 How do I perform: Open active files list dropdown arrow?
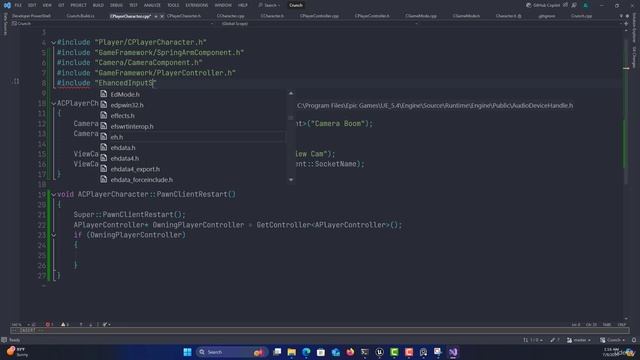(621, 16)
